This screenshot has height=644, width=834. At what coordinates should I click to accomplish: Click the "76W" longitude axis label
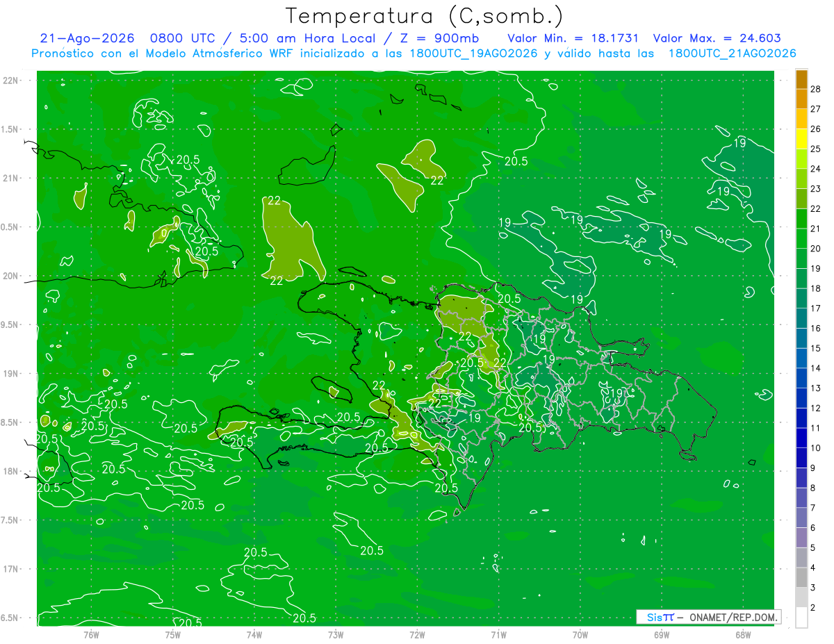(92, 634)
